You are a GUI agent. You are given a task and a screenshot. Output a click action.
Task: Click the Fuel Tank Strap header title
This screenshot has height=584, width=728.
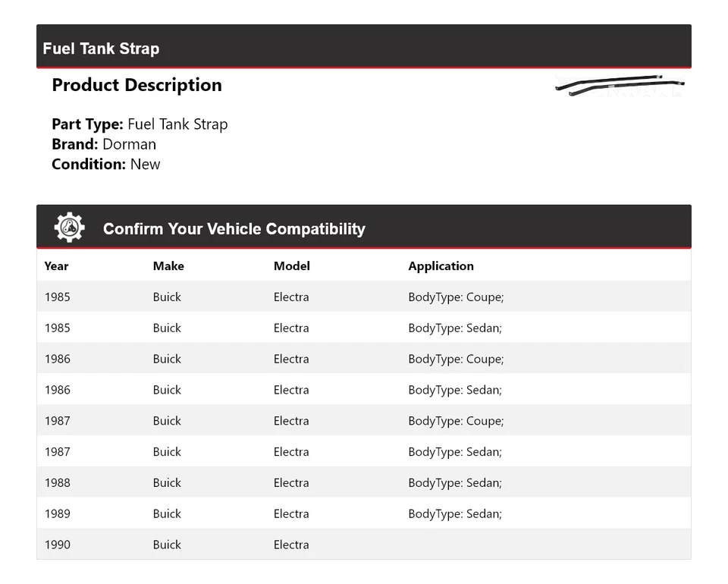tap(101, 49)
